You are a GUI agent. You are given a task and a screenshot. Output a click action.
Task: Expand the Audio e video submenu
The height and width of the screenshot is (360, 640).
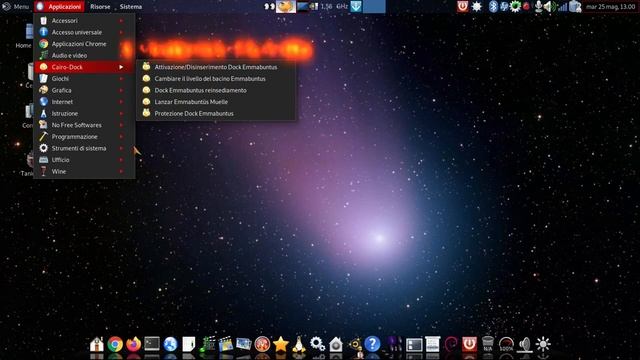(84, 56)
